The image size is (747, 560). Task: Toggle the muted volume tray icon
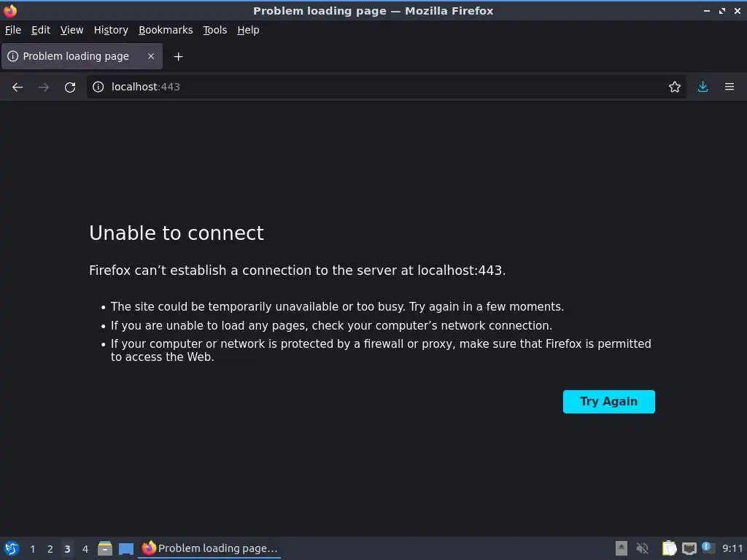[643, 548]
